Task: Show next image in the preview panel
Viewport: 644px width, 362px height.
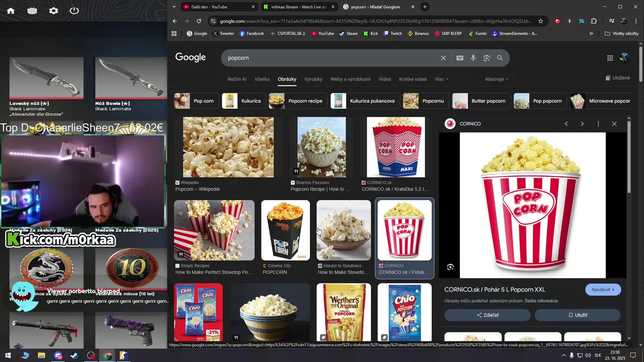Action: [x=582, y=124]
